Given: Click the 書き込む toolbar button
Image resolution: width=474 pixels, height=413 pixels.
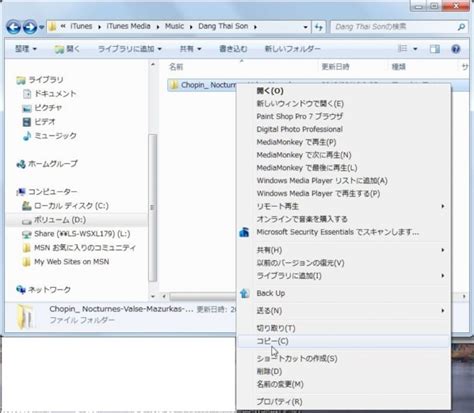Looking at the screenshot, I should click(233, 49).
